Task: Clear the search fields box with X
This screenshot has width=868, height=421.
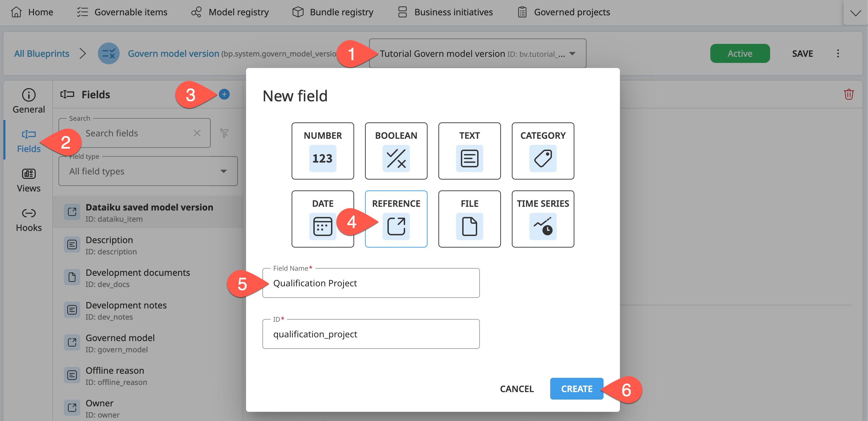Action: [197, 133]
